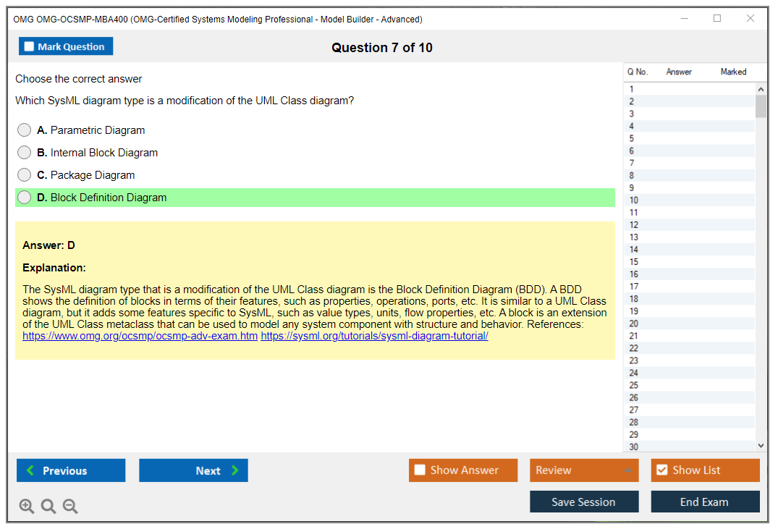Select option A Parametric Diagram
Image resolution: width=778 pixels, height=532 pixels.
click(25, 130)
